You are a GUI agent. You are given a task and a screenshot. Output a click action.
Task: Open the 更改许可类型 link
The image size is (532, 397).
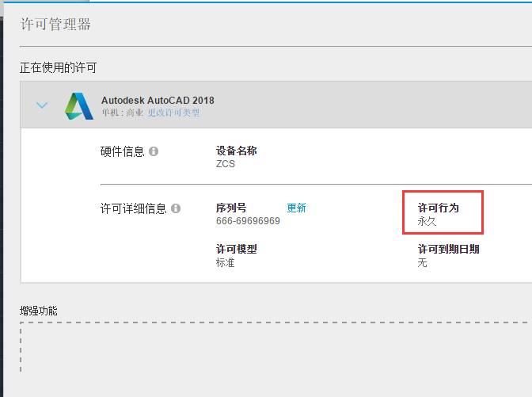click(173, 113)
